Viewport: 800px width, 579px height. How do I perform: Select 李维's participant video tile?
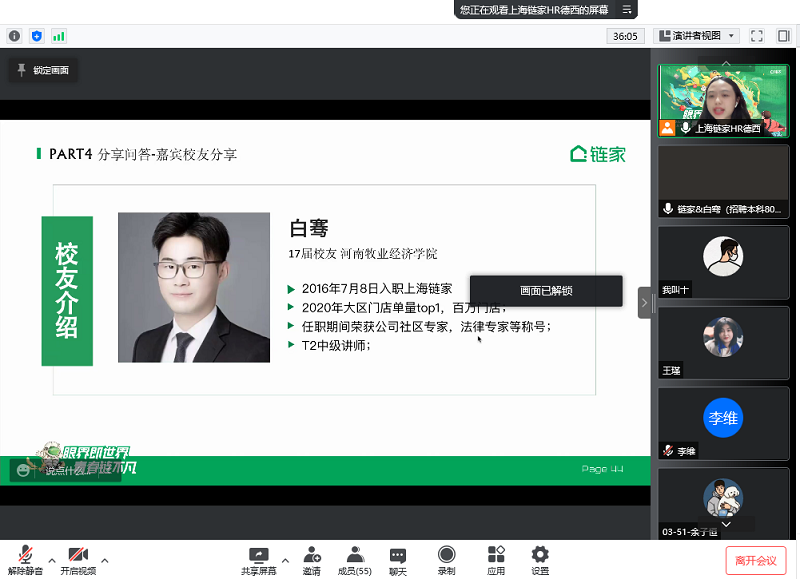point(722,422)
